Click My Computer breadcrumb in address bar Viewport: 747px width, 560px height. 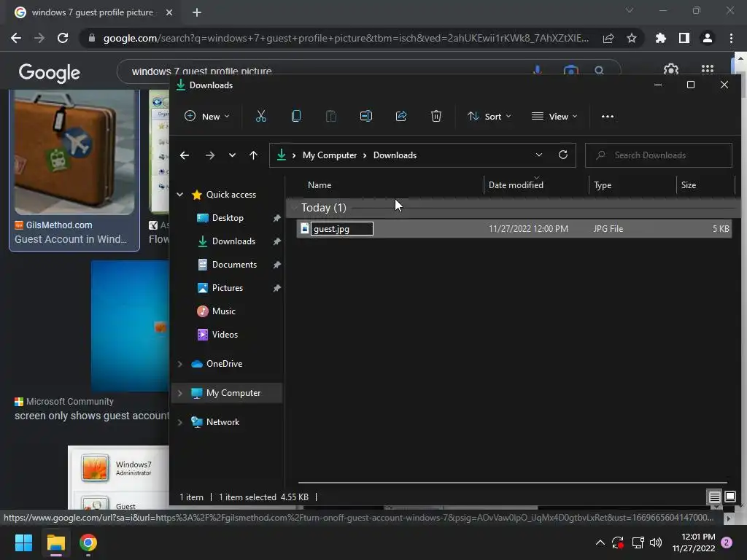[x=329, y=155]
